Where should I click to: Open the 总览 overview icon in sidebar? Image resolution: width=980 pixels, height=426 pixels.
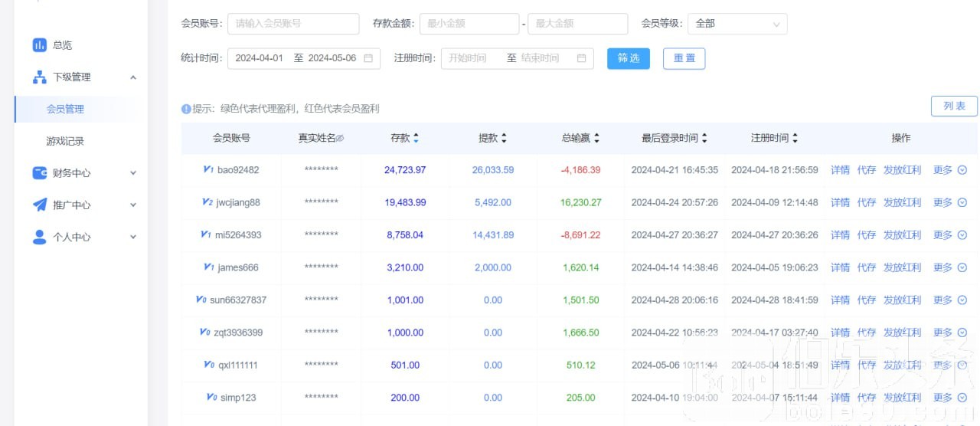point(39,45)
